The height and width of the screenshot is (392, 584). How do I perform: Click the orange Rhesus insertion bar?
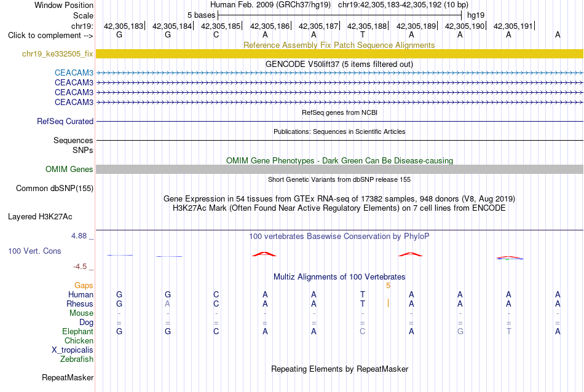click(388, 303)
